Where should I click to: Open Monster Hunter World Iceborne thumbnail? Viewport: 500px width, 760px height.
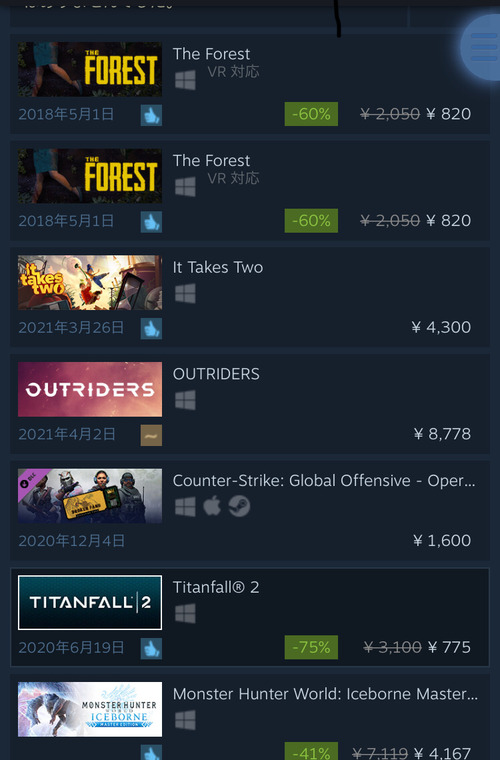90,709
